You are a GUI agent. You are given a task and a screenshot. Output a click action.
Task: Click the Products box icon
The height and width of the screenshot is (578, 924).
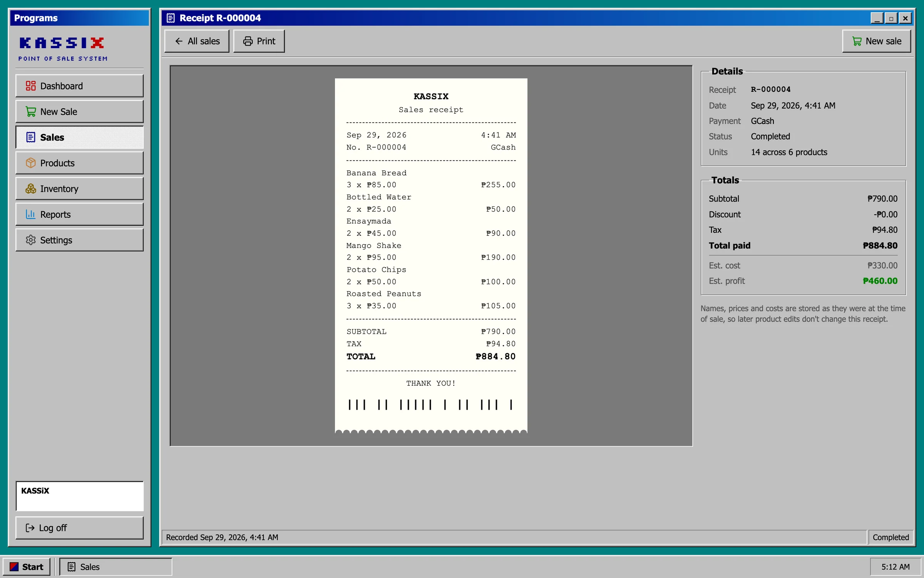pos(30,163)
